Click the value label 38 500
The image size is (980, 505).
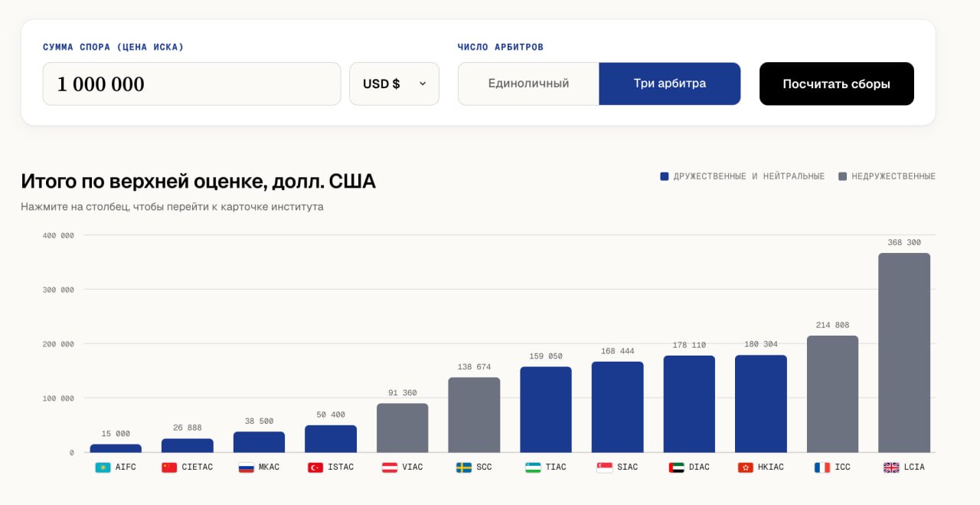[259, 421]
